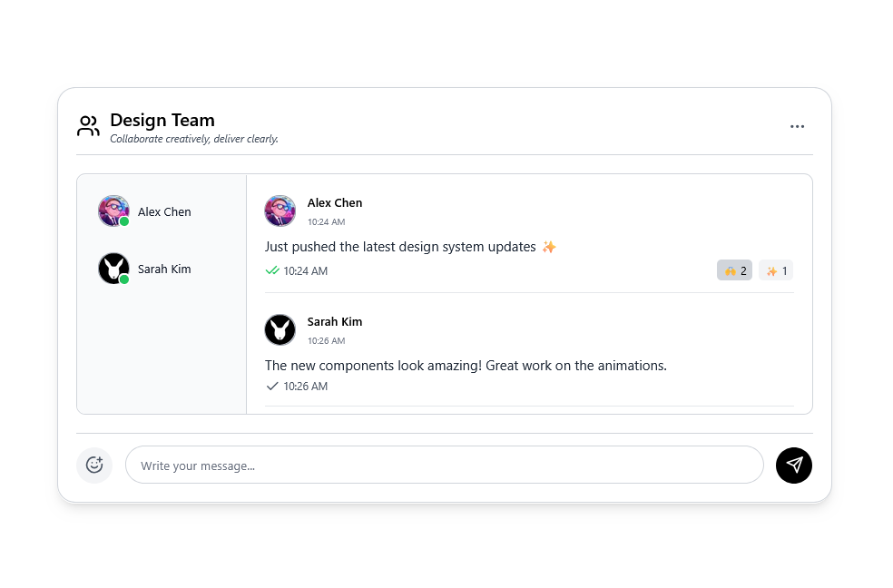Click Alex Chen's avatar in the sidebar

[x=113, y=211]
